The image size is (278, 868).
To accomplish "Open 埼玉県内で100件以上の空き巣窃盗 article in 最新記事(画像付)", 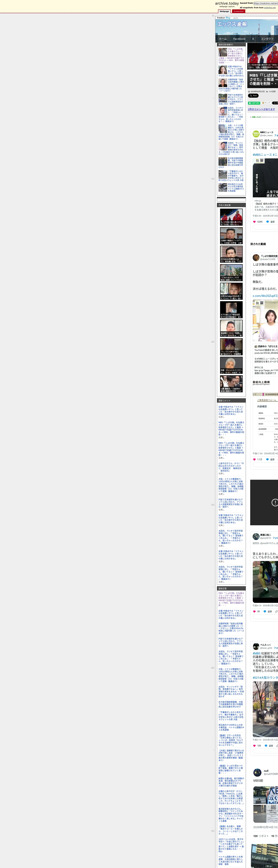I will tap(231, 188).
